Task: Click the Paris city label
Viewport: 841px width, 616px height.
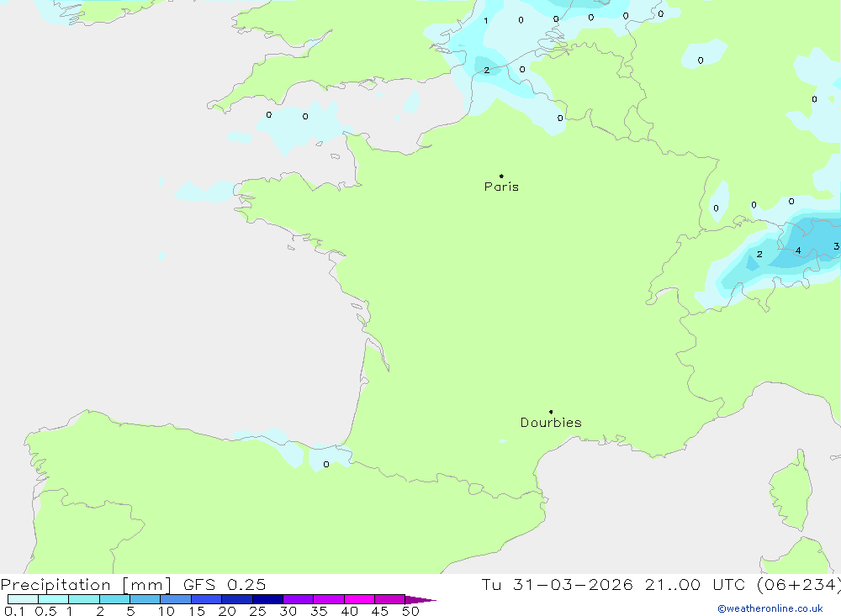Action: 501,187
